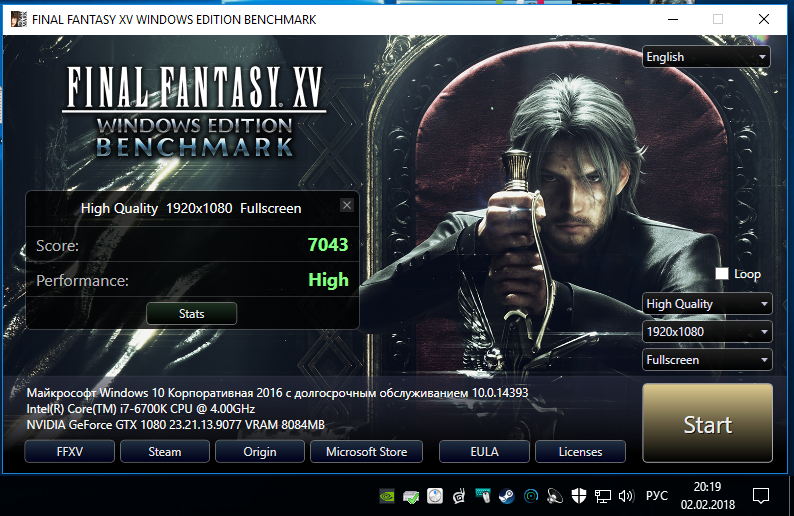Open the Stats button in results
The height and width of the screenshot is (516, 794).
click(191, 314)
